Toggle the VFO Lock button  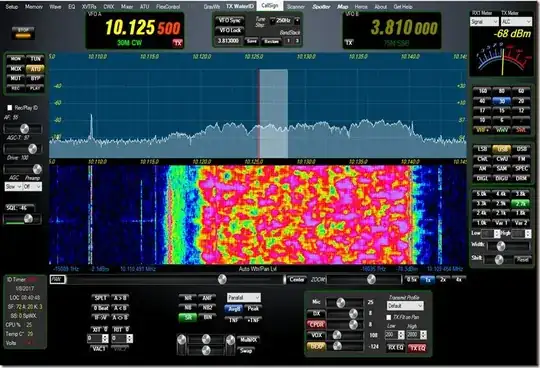point(230,30)
